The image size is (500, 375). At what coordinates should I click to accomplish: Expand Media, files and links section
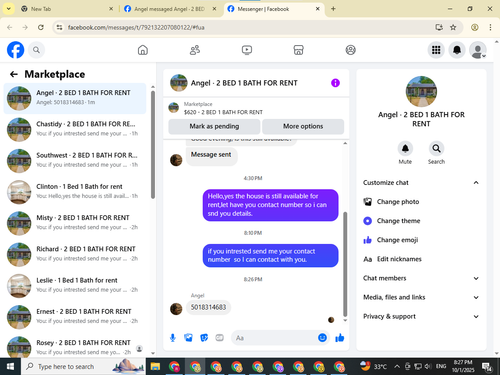[421, 297]
